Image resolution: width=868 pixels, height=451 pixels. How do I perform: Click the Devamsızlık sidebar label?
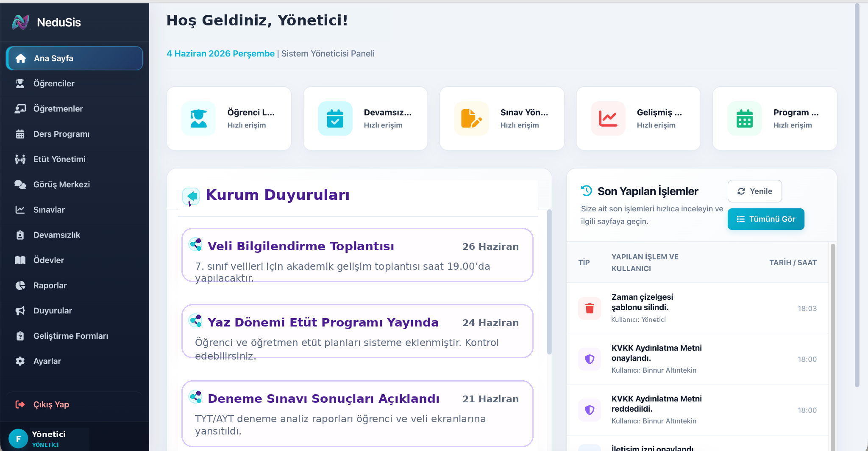(x=57, y=235)
